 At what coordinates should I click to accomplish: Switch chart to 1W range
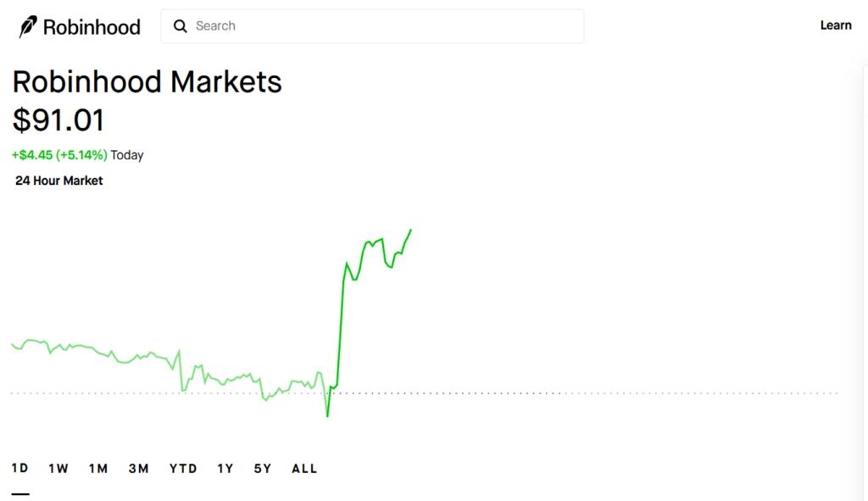tap(58, 469)
